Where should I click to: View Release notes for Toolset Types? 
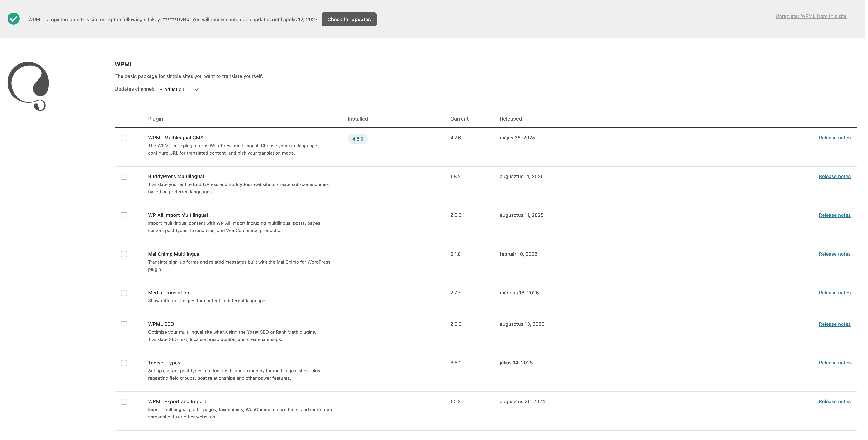click(834, 363)
